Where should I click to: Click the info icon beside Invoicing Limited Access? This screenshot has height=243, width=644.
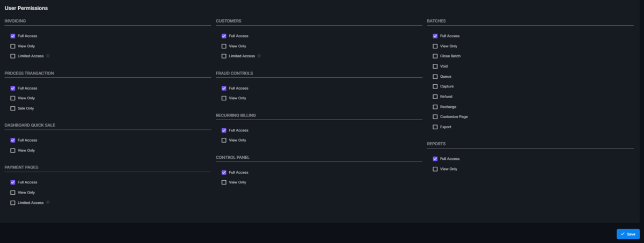coord(48,56)
